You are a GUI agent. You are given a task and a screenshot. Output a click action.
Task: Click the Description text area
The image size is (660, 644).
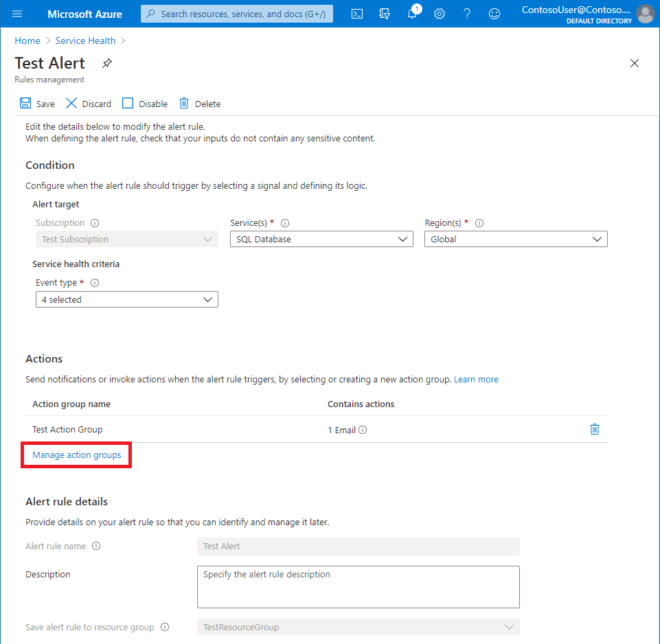[x=358, y=586]
